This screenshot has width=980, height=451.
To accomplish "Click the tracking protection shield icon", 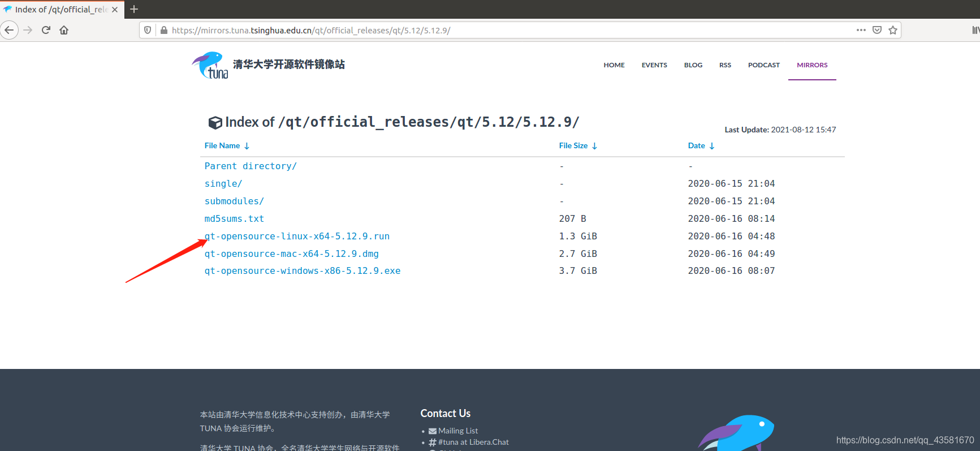I will point(148,30).
